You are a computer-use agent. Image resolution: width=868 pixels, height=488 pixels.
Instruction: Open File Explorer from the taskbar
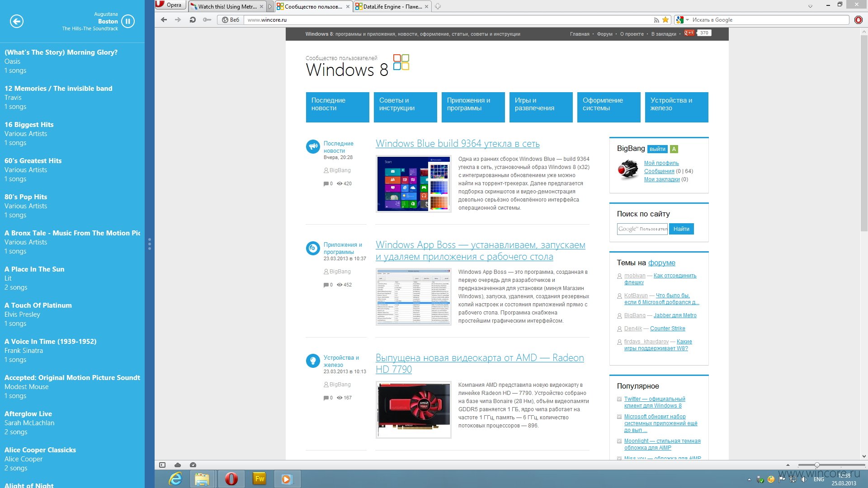pos(202,479)
